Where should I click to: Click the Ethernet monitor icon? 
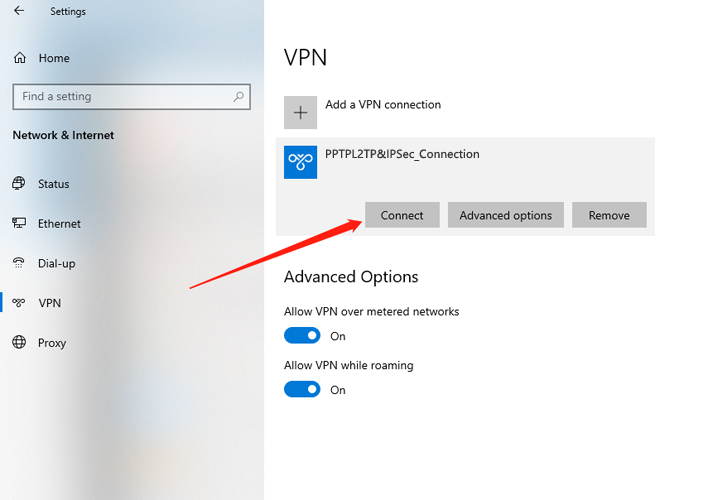(x=19, y=223)
